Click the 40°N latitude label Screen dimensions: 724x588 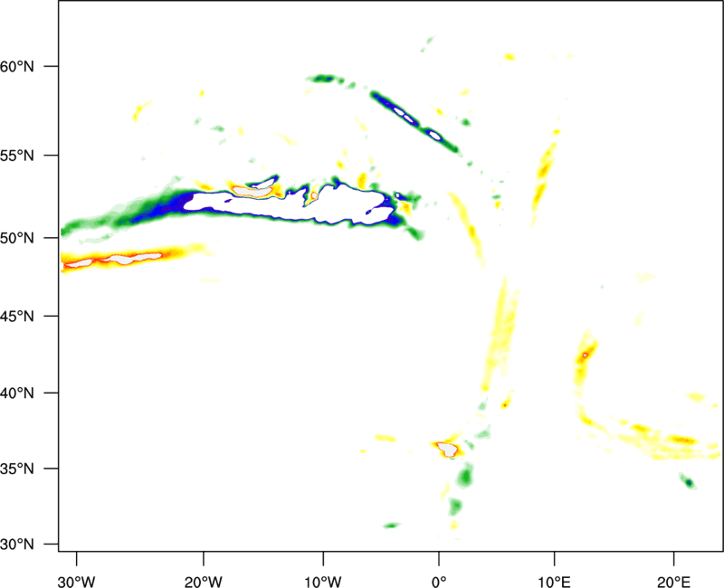coord(17,394)
